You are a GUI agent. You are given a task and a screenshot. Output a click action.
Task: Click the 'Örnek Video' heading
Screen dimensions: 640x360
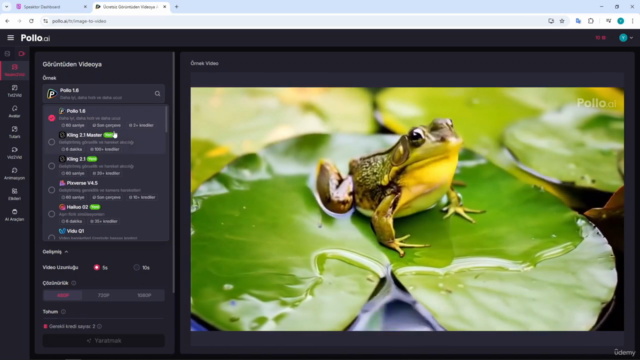(x=204, y=63)
